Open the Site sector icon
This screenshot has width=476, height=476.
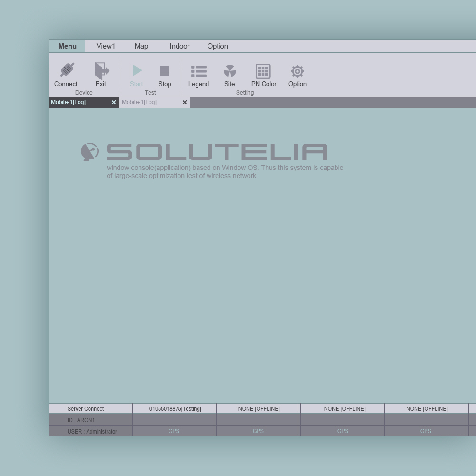230,71
